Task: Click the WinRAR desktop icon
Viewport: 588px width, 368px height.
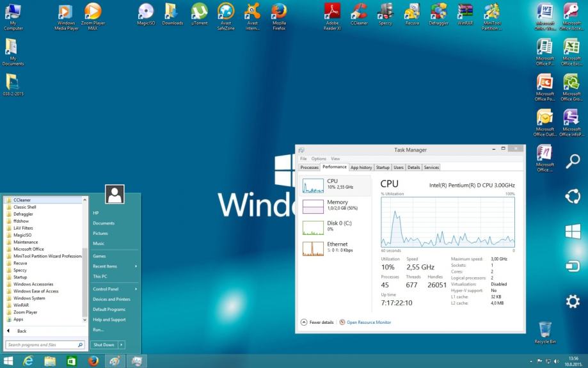Action: 465,11
